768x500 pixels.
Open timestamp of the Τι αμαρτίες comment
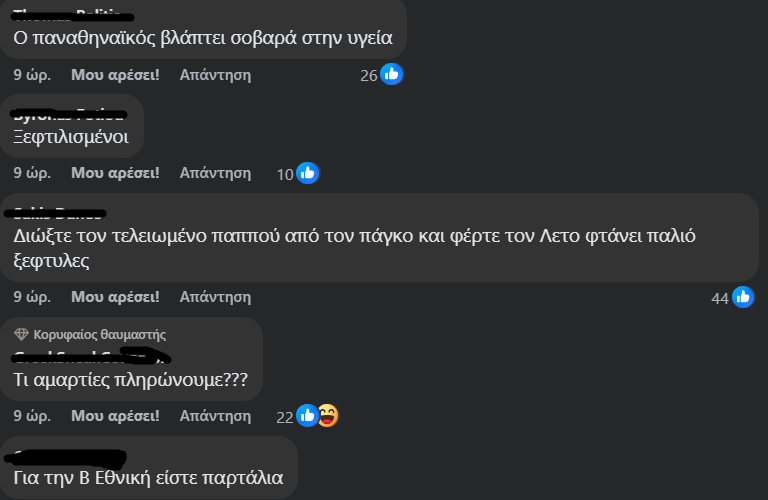tap(32, 415)
